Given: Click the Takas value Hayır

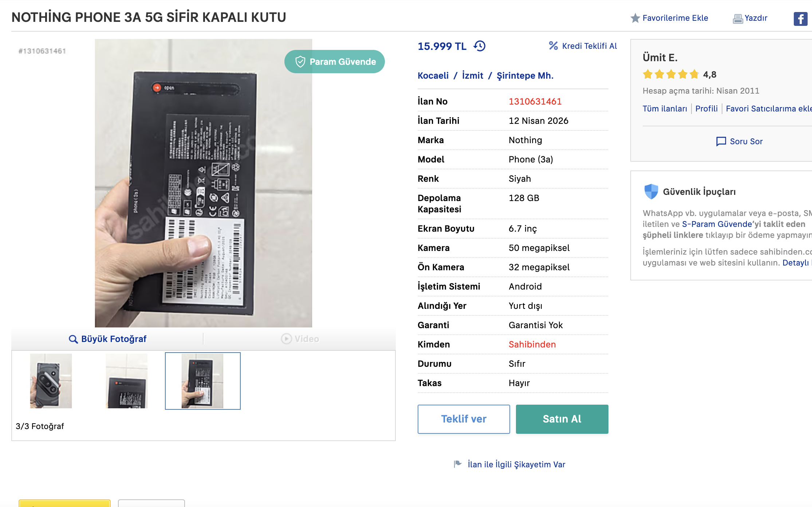Looking at the screenshot, I should [519, 383].
